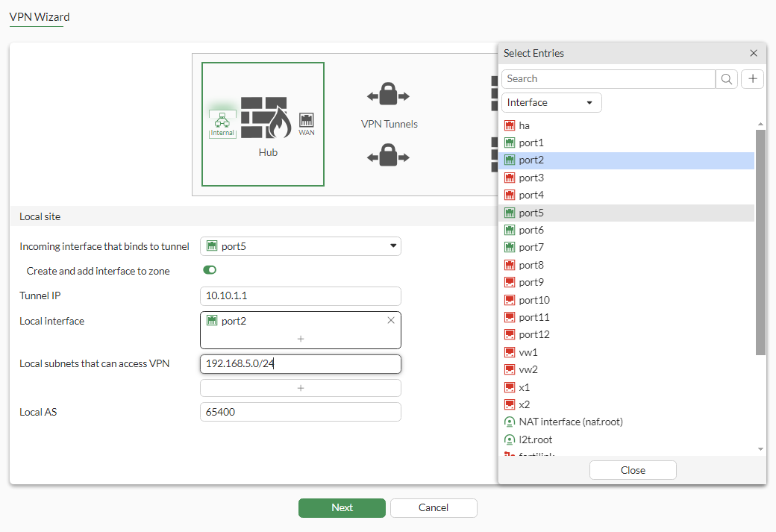Click the Next button
The width and height of the screenshot is (776, 532).
[342, 507]
